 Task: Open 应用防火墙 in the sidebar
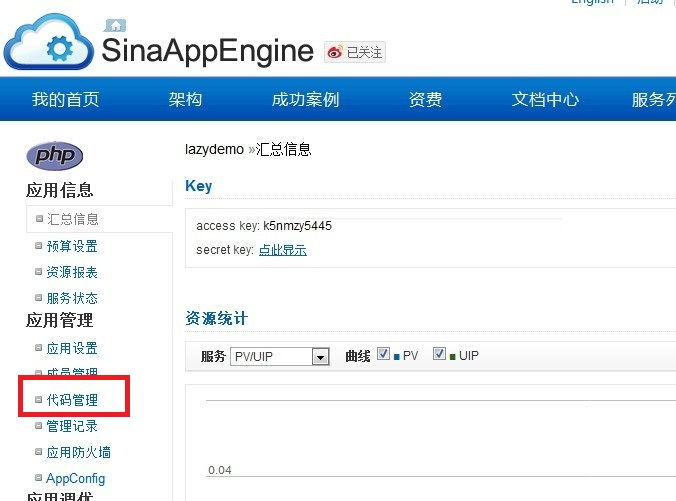click(78, 452)
